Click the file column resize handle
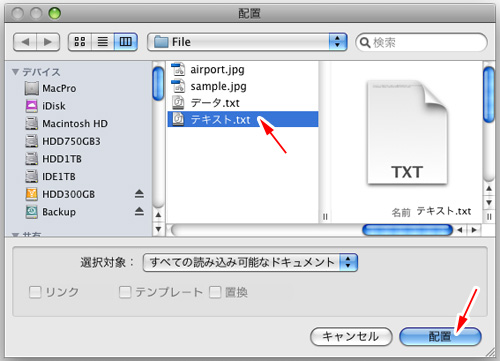This screenshot has width=500, height=361. click(x=325, y=217)
